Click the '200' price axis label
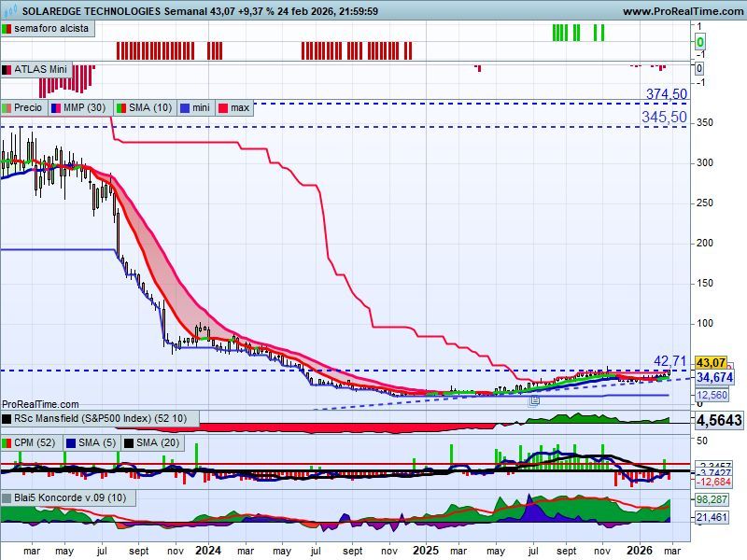747x560 pixels. click(x=705, y=243)
